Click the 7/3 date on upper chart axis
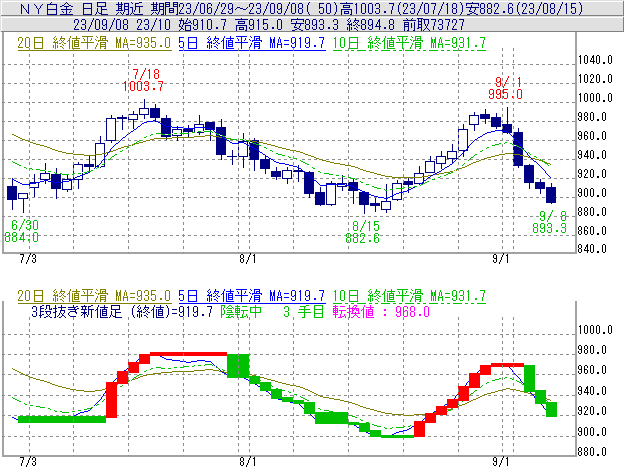This screenshot has height=475, width=624. click(x=28, y=259)
